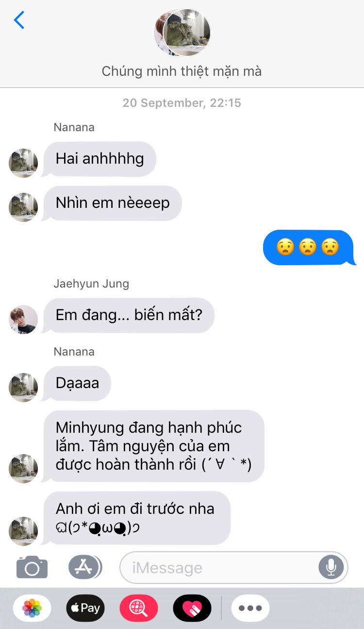Open Apple Pay in app drawer
The image size is (364, 629).
pos(85,608)
